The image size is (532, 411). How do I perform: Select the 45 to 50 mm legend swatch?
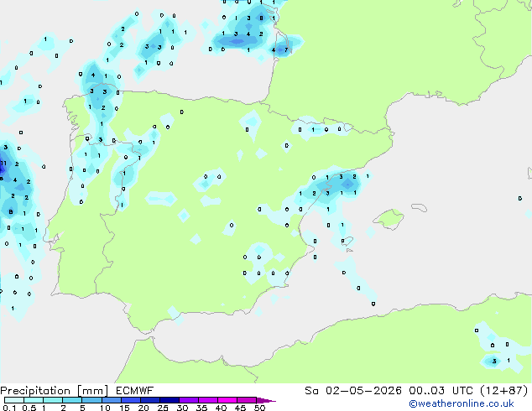247,400
